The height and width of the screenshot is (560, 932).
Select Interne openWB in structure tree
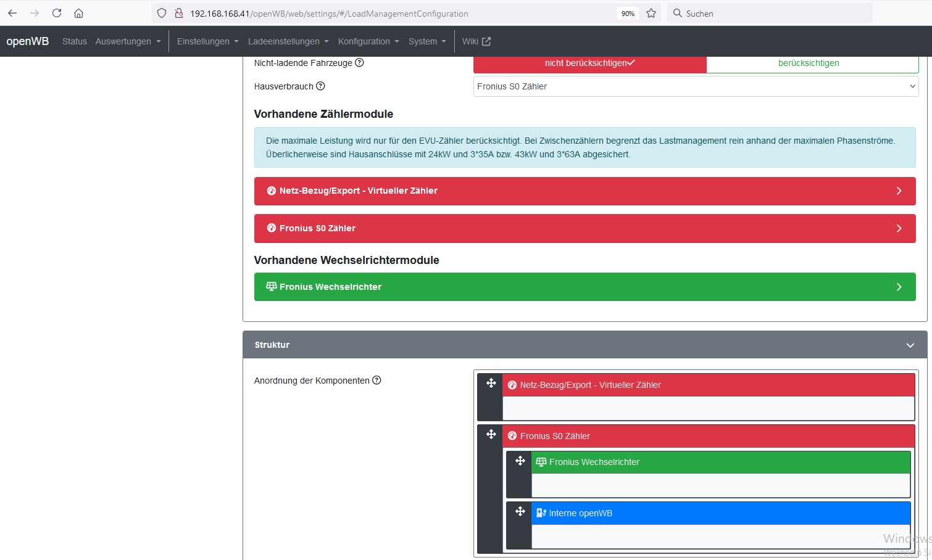pos(721,513)
